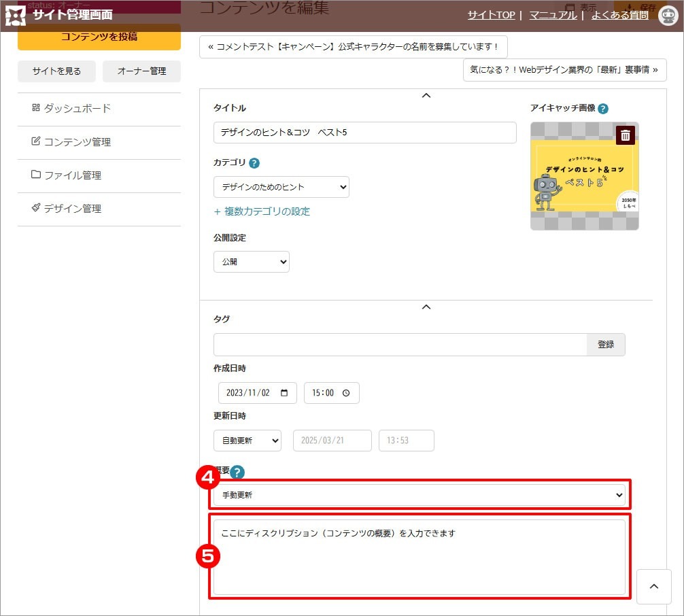Click the robot avatar icon in header
The image size is (684, 616).
[x=668, y=15]
